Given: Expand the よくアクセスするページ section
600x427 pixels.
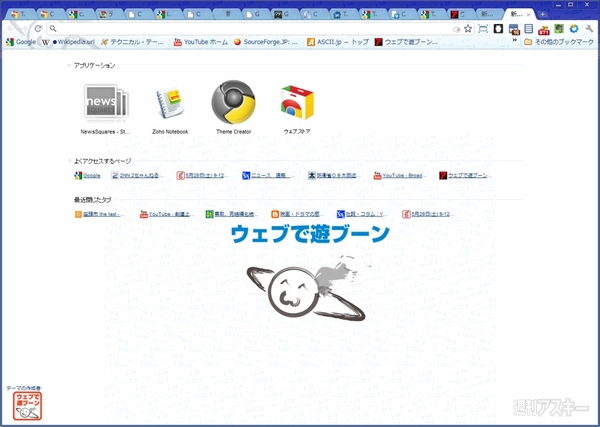Looking at the screenshot, I should [x=69, y=161].
